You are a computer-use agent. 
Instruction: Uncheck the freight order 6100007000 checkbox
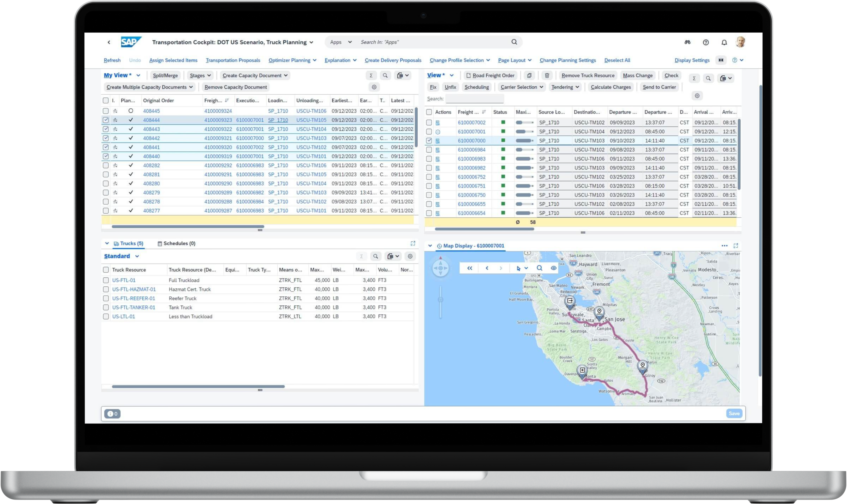(429, 141)
